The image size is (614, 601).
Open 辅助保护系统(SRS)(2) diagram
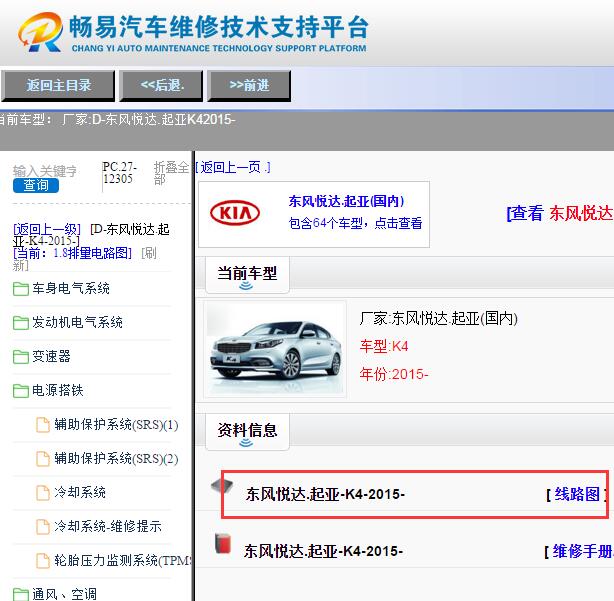(116, 459)
